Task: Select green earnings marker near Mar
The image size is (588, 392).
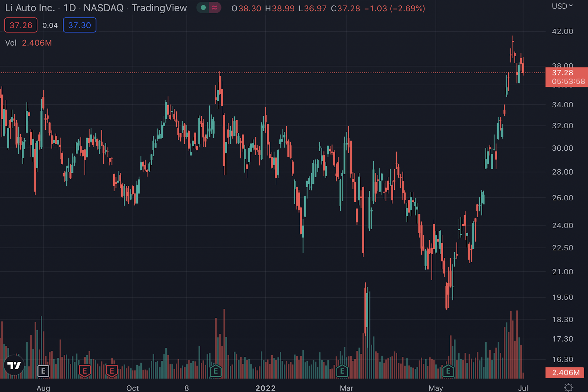Action: coord(342,371)
